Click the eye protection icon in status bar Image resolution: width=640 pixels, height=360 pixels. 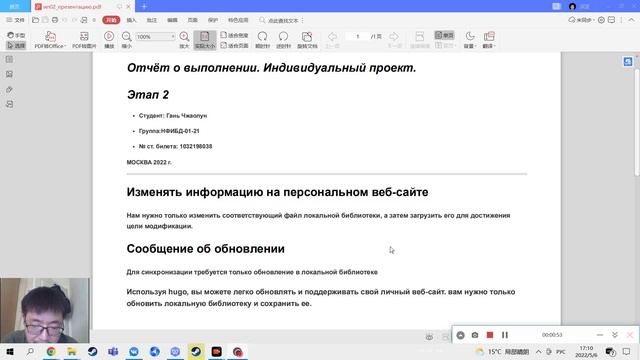(429, 337)
